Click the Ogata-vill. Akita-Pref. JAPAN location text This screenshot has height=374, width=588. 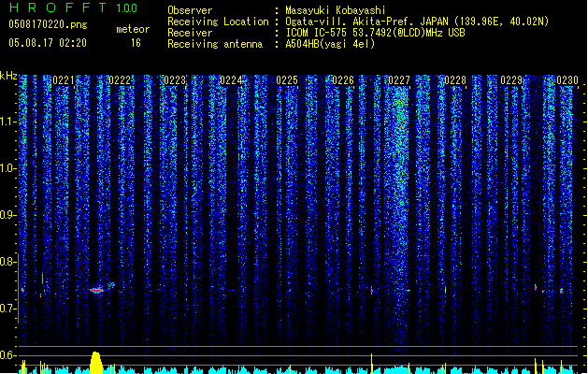(x=417, y=22)
